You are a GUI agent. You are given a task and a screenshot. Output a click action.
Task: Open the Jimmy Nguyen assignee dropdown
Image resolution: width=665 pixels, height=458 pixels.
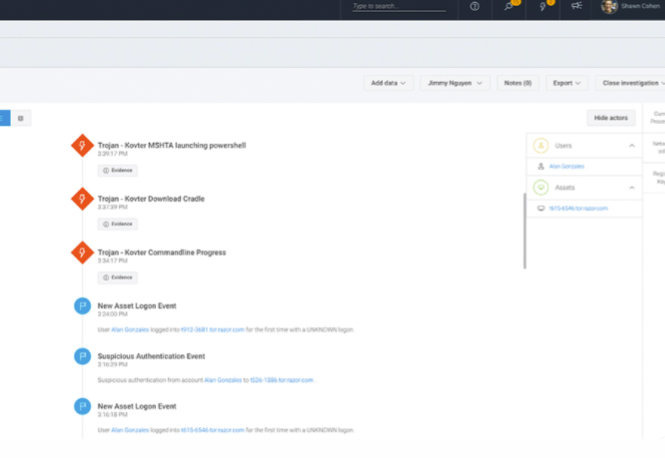click(454, 83)
